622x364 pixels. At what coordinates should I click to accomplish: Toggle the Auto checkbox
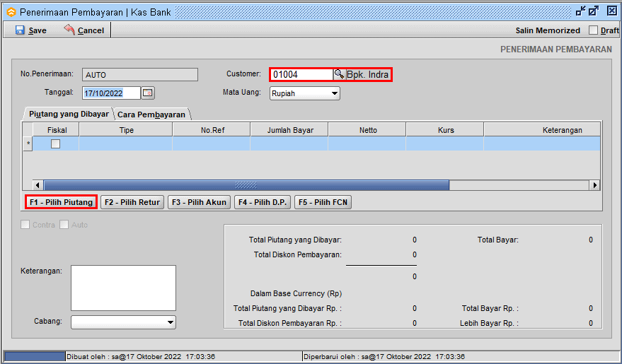coord(64,225)
